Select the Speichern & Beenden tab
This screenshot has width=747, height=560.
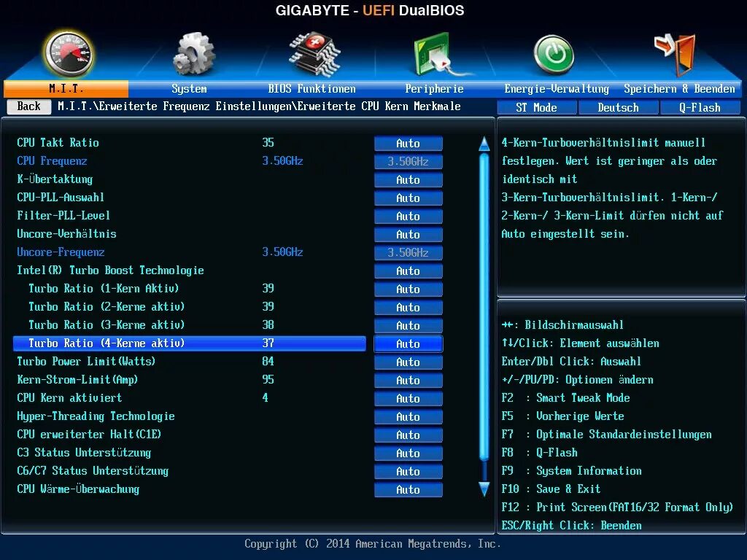coord(679,88)
